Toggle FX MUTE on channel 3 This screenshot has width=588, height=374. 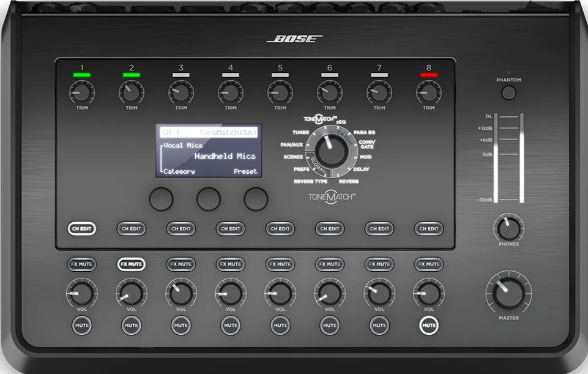pyautogui.click(x=180, y=264)
